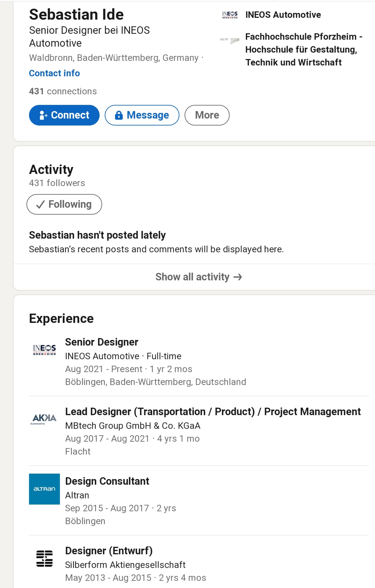This screenshot has width=375, height=588.
Task: Click the 'Altran' company name text
Action: (x=77, y=495)
